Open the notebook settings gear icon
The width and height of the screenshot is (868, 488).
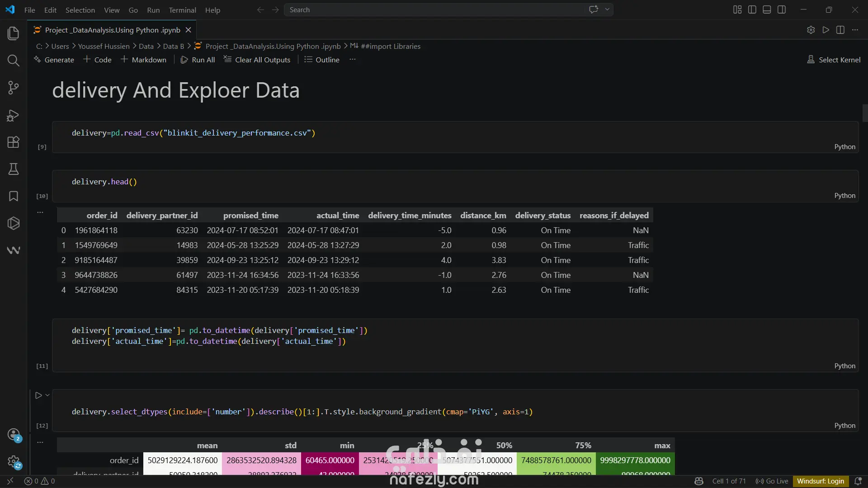811,30
